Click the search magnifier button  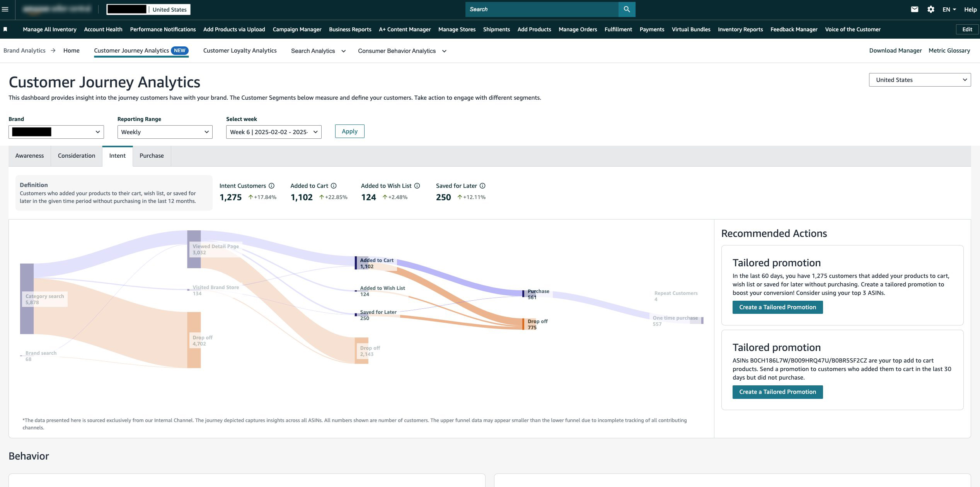tap(627, 9)
